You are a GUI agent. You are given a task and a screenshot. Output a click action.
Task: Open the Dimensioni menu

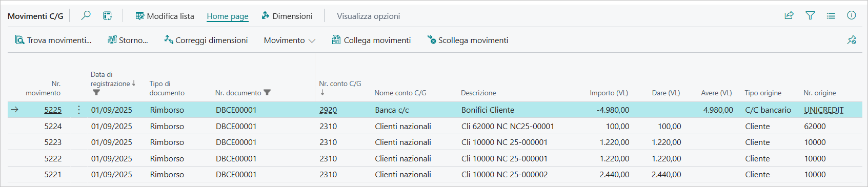(287, 16)
